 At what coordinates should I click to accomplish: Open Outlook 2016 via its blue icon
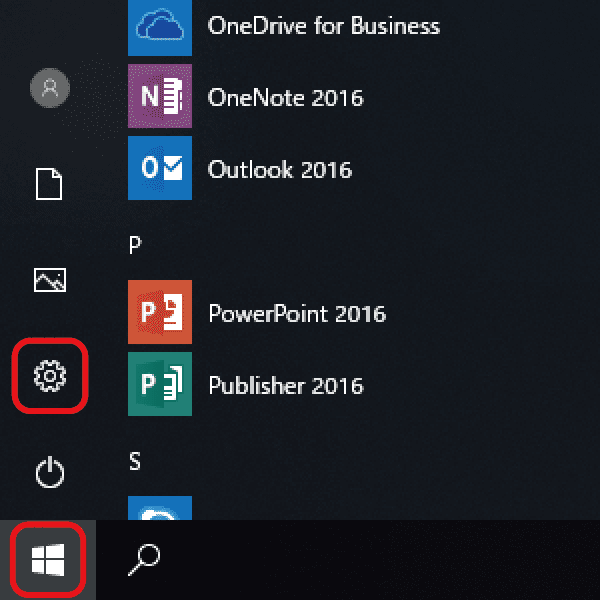[160, 168]
